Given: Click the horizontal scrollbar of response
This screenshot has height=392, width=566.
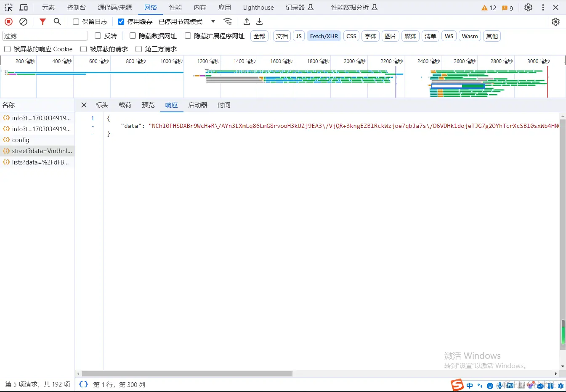Looking at the screenshot, I should (x=187, y=373).
